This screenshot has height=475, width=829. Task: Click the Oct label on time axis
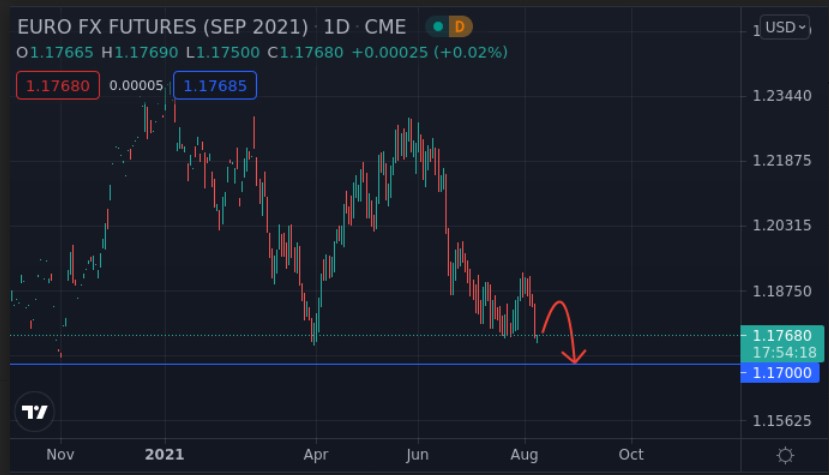631,455
